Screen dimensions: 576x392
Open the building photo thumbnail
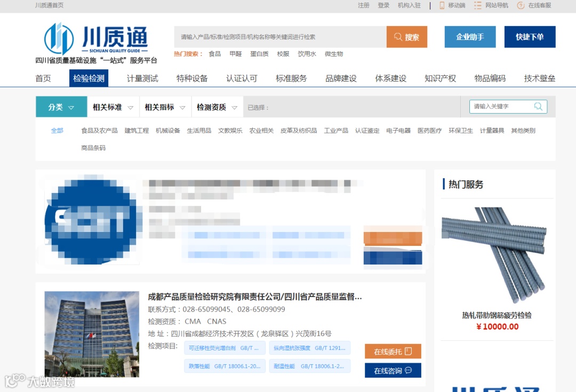point(92,334)
